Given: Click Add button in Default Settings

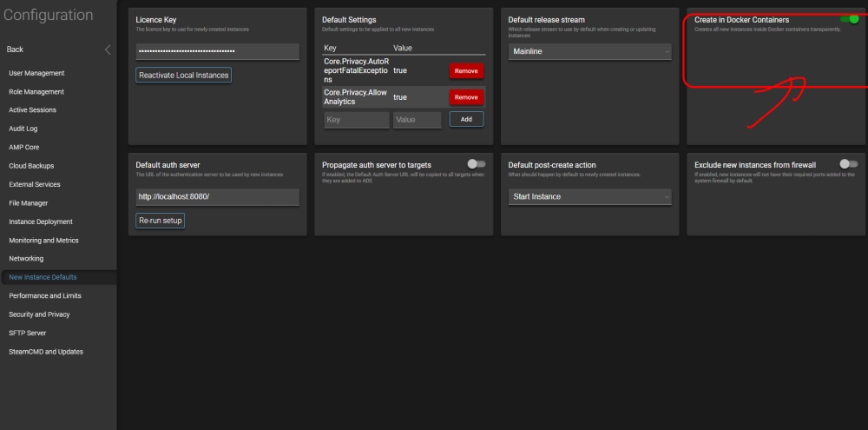Looking at the screenshot, I should tap(466, 119).
